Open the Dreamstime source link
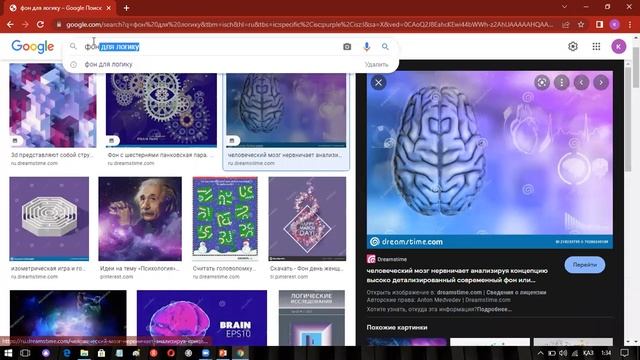640x360 pixels. point(387,259)
